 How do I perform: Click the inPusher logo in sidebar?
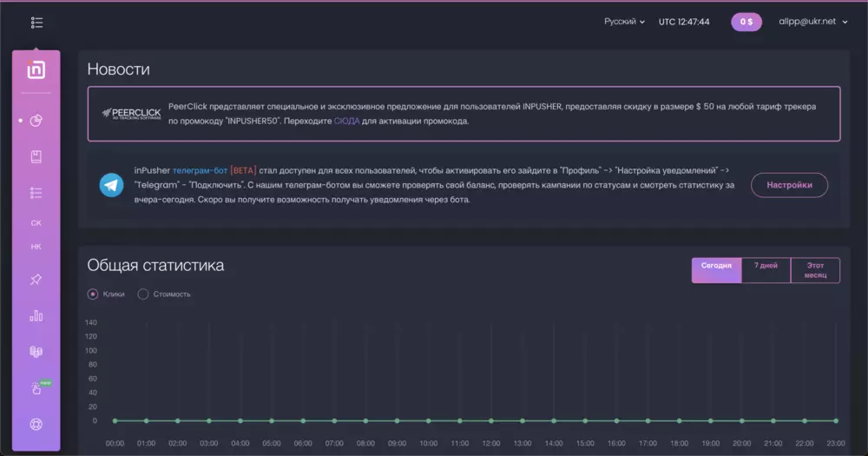(36, 69)
